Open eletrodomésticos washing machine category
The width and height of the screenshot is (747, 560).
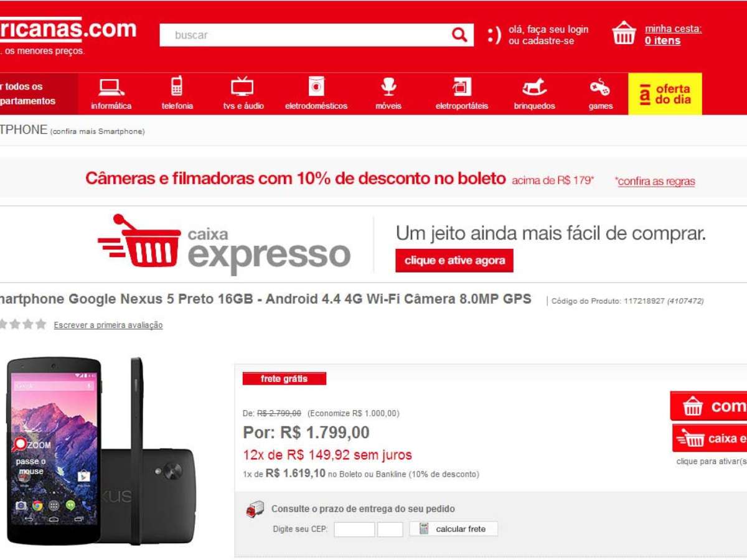pos(316,94)
